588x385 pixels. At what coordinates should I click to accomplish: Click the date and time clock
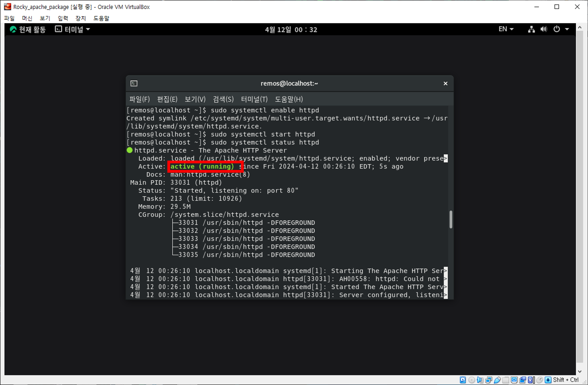click(291, 30)
